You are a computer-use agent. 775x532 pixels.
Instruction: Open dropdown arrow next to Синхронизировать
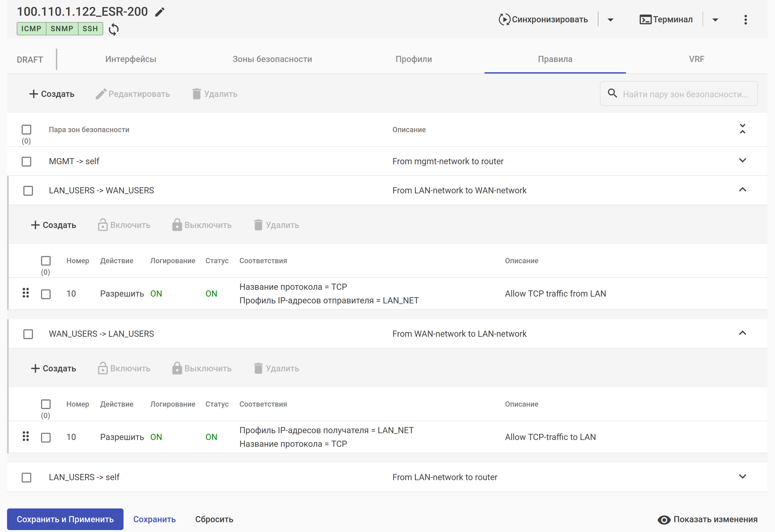tap(610, 20)
